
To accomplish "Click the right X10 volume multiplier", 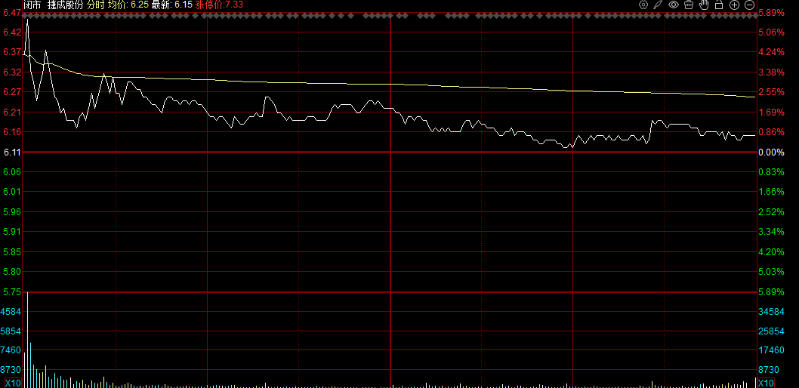I will [x=766, y=383].
